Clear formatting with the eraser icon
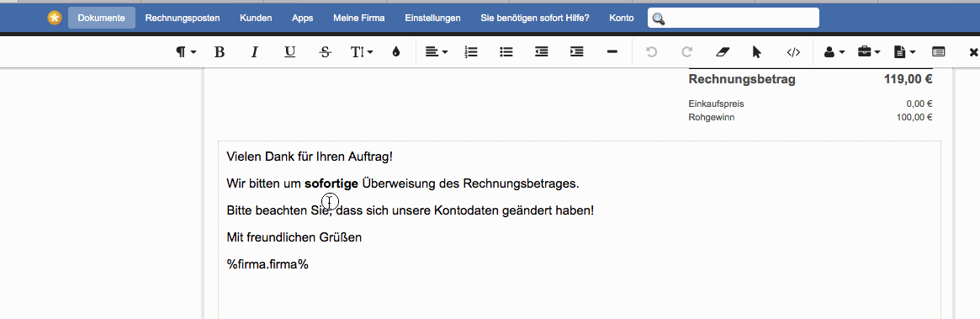 722,52
